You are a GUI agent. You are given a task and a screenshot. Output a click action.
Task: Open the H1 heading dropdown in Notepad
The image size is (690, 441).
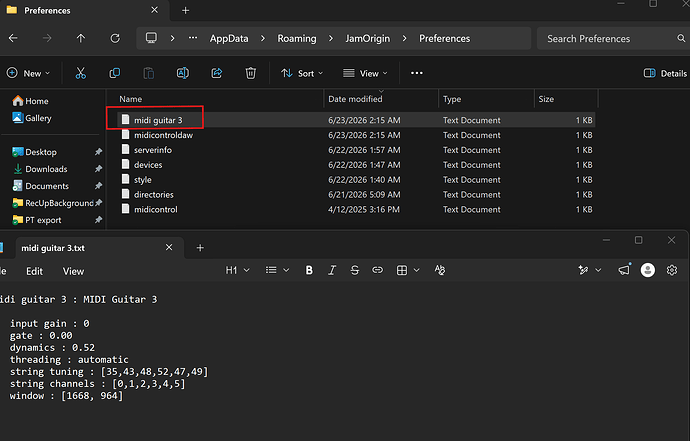tap(237, 270)
